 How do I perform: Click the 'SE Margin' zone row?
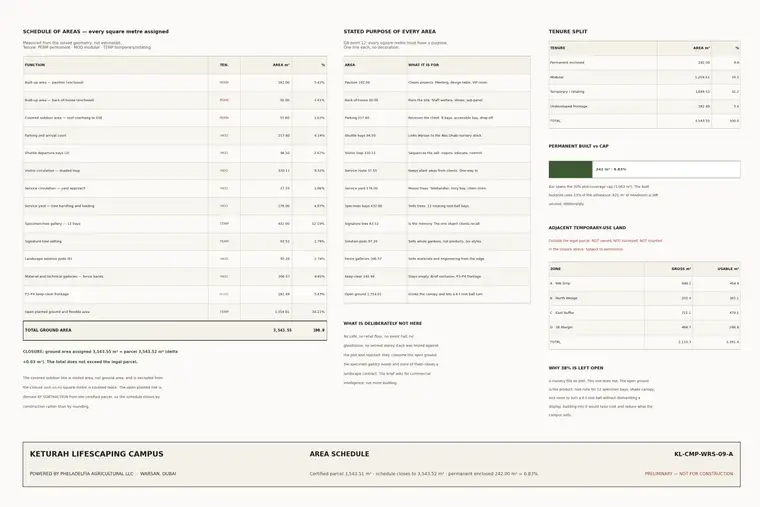point(644,327)
